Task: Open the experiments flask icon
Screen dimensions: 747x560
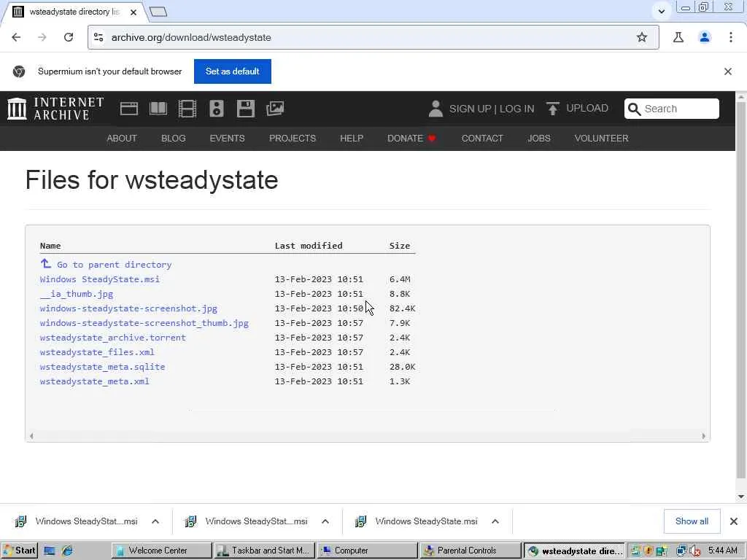Action: tap(678, 37)
